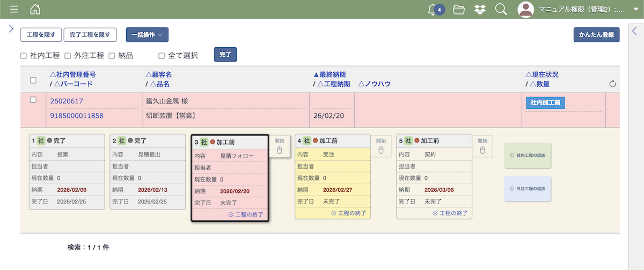Check the 全て選択 checkbox
This screenshot has width=644, height=270.
[162, 55]
